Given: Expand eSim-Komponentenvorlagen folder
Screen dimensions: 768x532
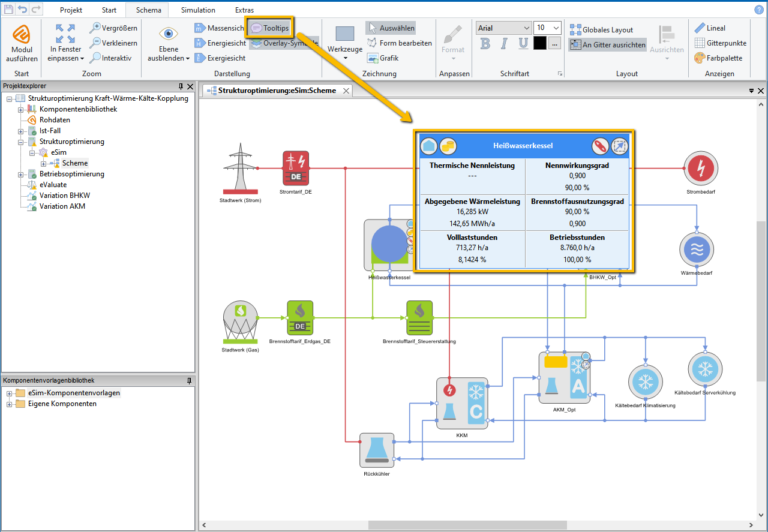Looking at the screenshot, I should 10,393.
